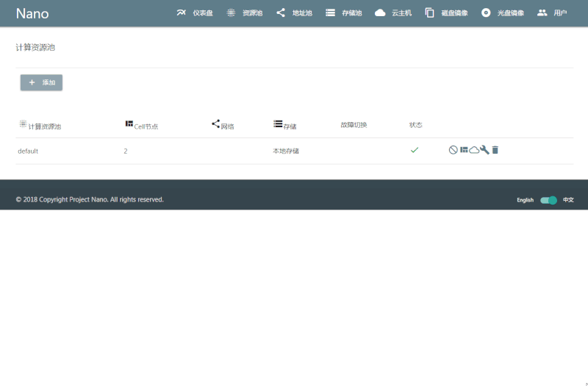The width and height of the screenshot is (588, 386).
Task: Select English language label in footer
Action: click(525, 200)
